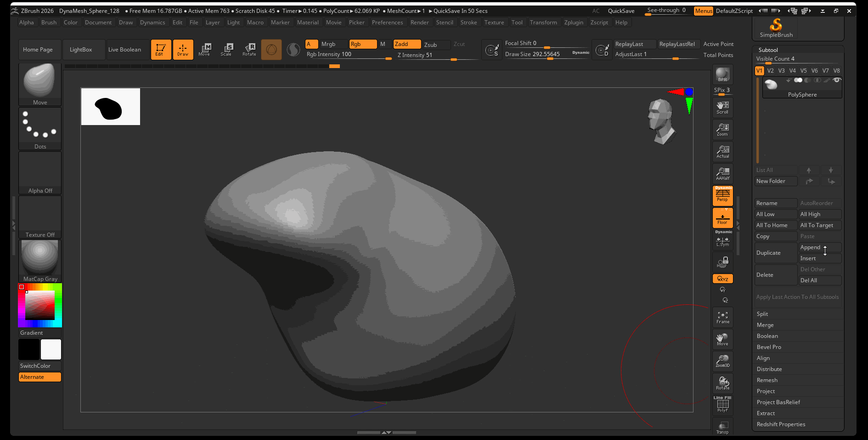Viewport: 868px width, 440px height.
Task: Click the BPR render icon
Action: (x=722, y=74)
